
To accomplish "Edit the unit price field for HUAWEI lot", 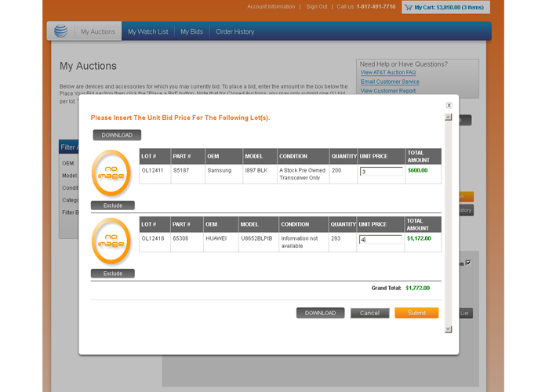I will (x=380, y=239).
